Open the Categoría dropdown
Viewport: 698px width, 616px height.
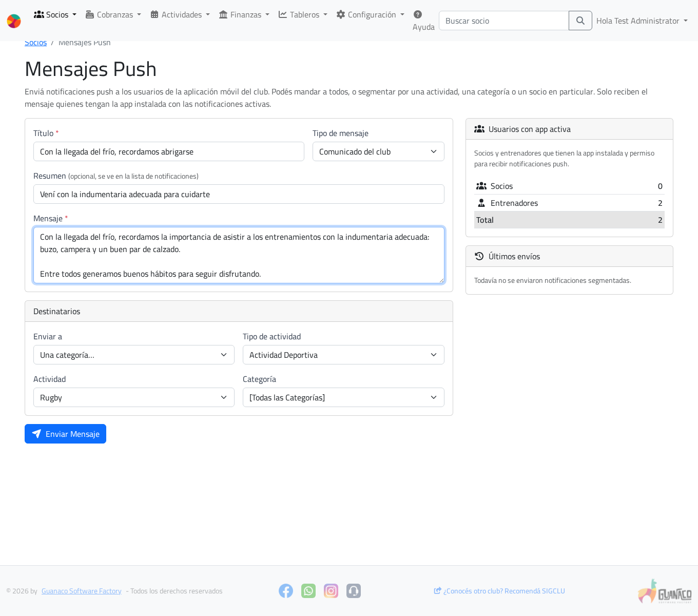coord(343,397)
